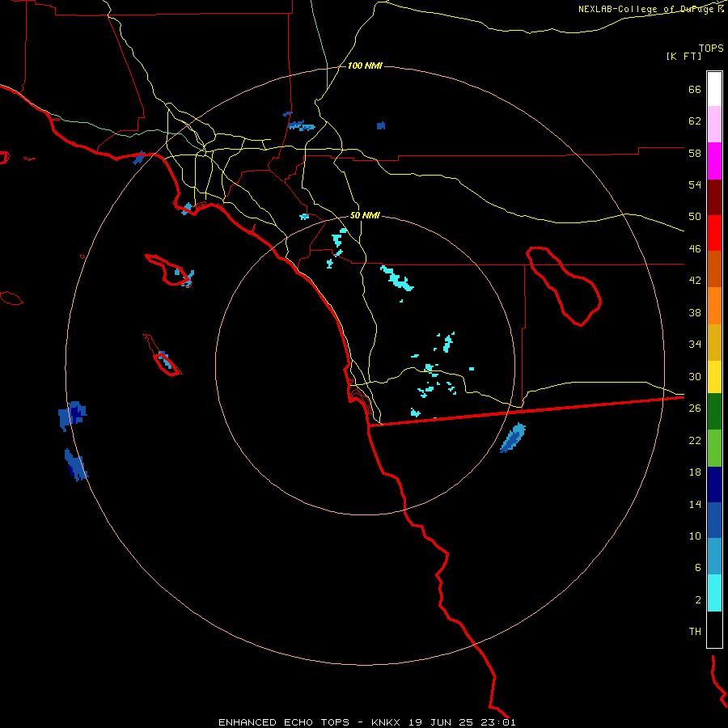Click the 18 value on legend scale
Screen dimensions: 728x728
695,472
